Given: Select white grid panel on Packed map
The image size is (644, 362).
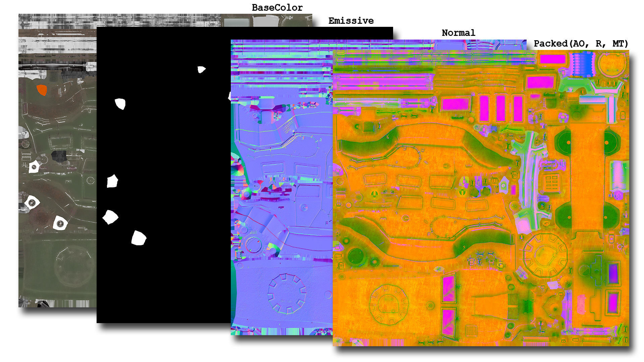Looking at the screenshot, I should point(551,183).
